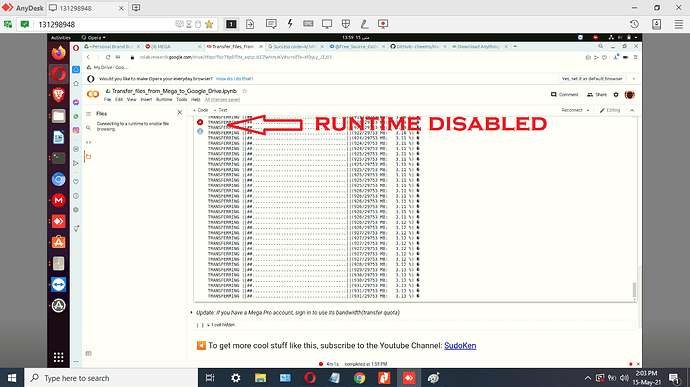Open the Colab File menu
Viewport: 690px width, 387px height.
pyautogui.click(x=107, y=100)
